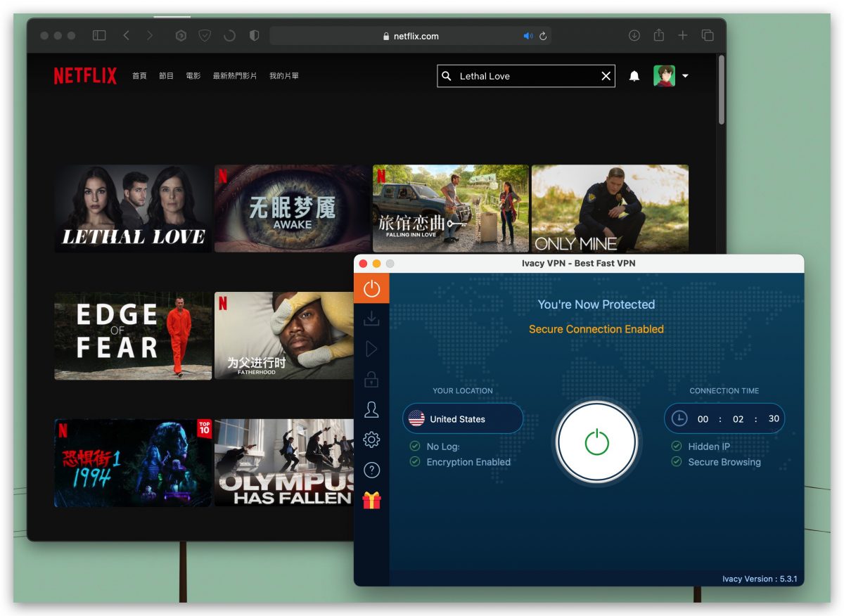844x616 pixels.
Task: Disconnect VPN with the power button
Action: click(x=596, y=442)
